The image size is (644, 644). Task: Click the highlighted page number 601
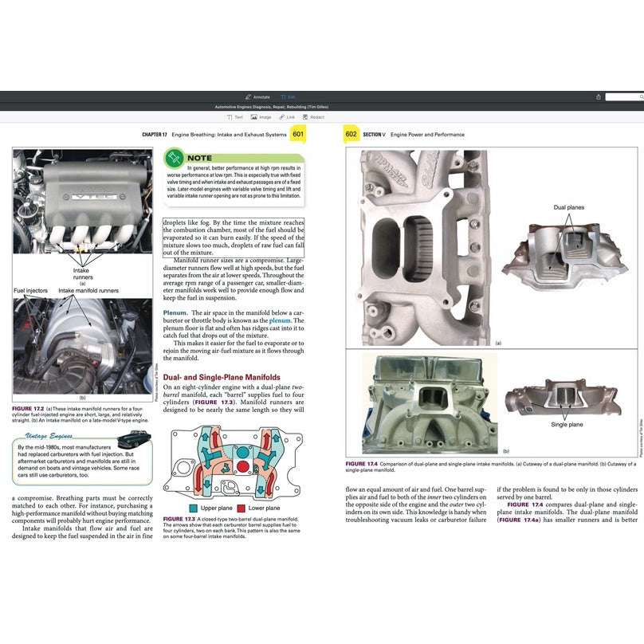300,135
